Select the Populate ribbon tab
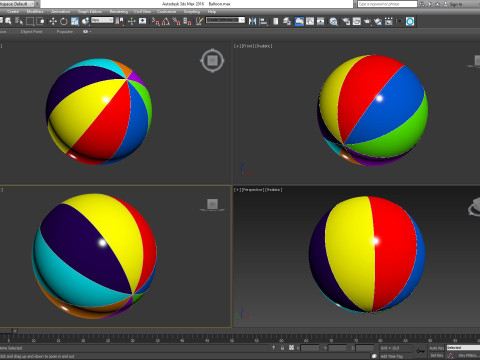The height and width of the screenshot is (360, 480). pos(65,32)
